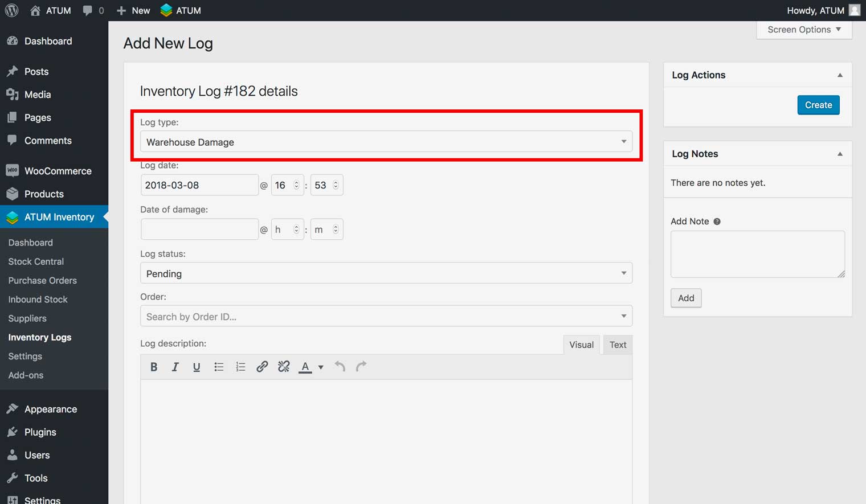Adjust the Log date hour stepper
866x504 pixels.
[x=296, y=185]
